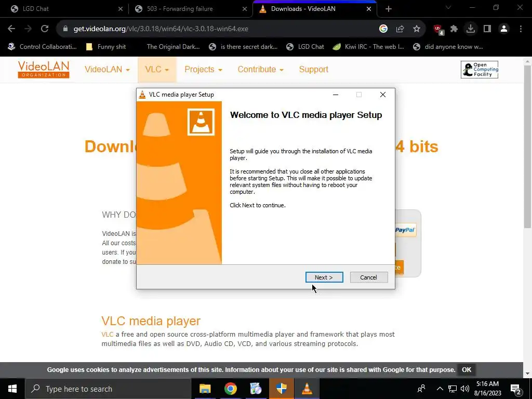
Task: Open People icon in system tray
Action: click(x=422, y=389)
